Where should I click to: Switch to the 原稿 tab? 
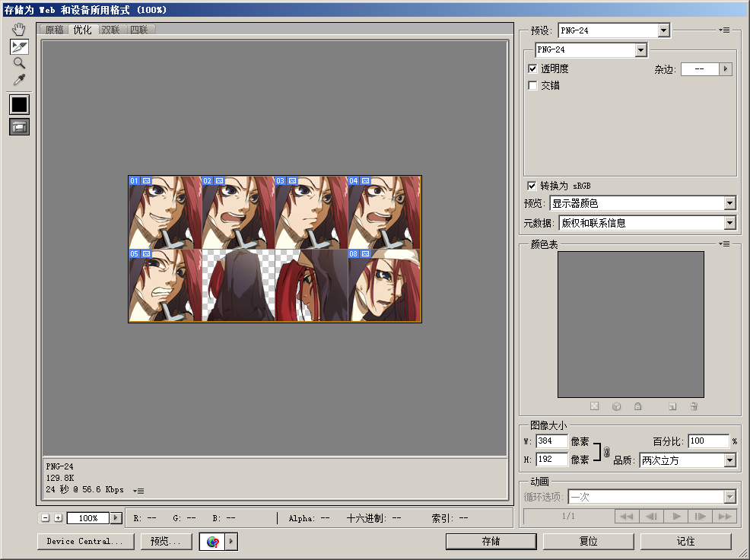pyautogui.click(x=55, y=30)
